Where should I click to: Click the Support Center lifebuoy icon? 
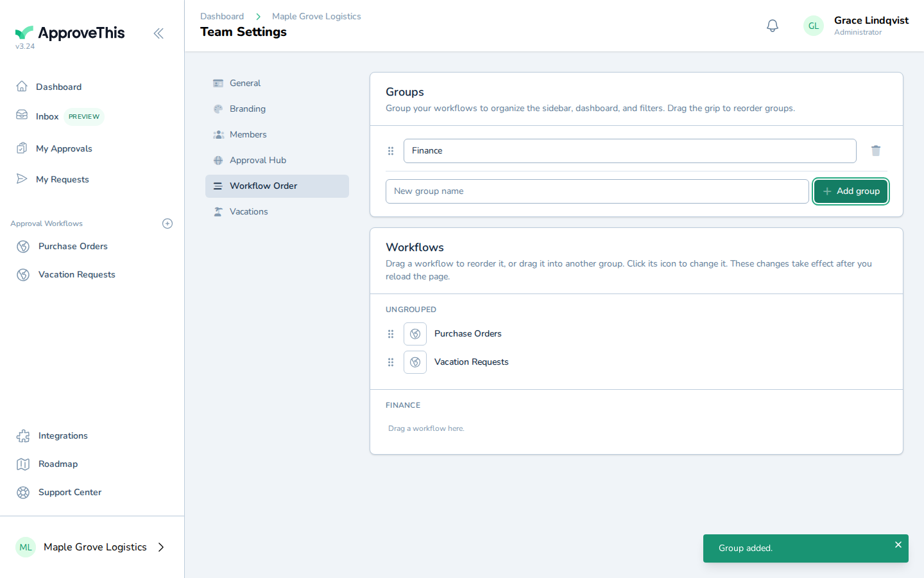click(23, 493)
